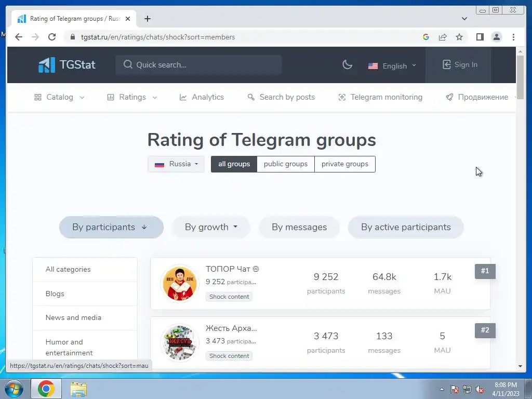
Task: Show hidden tray icons arrow
Action: pos(442,389)
